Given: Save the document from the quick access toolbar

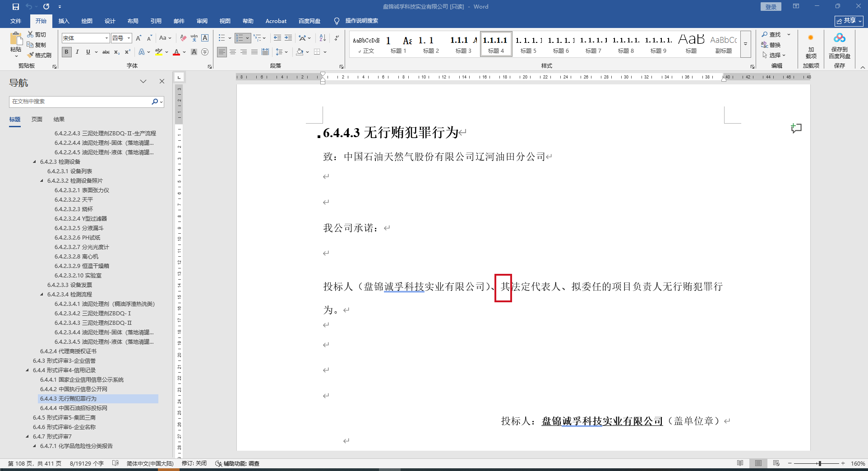Looking at the screenshot, I should (x=16, y=7).
